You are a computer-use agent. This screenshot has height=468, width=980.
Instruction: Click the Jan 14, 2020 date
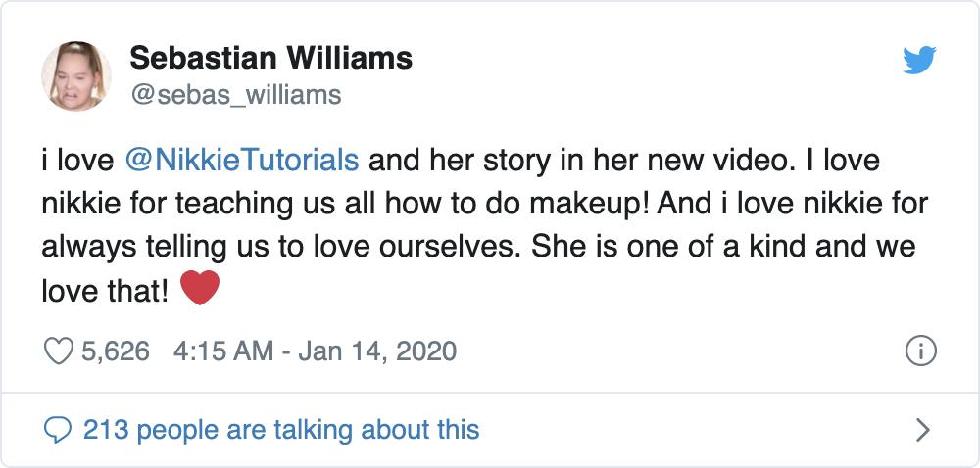point(378,351)
